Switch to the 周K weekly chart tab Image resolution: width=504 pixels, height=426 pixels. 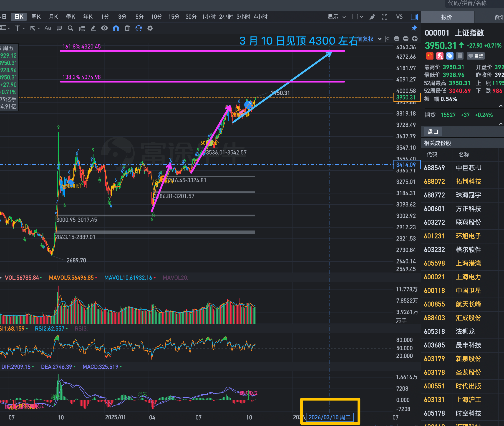pos(36,17)
